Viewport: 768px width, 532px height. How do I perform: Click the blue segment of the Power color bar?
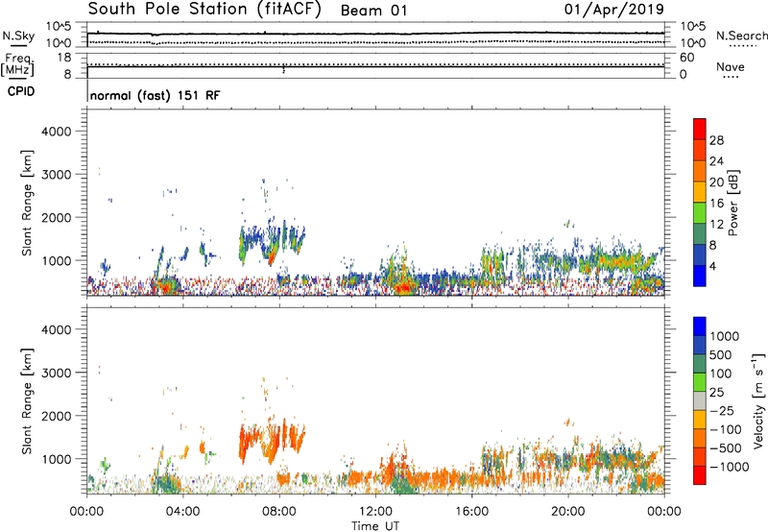(x=700, y=276)
